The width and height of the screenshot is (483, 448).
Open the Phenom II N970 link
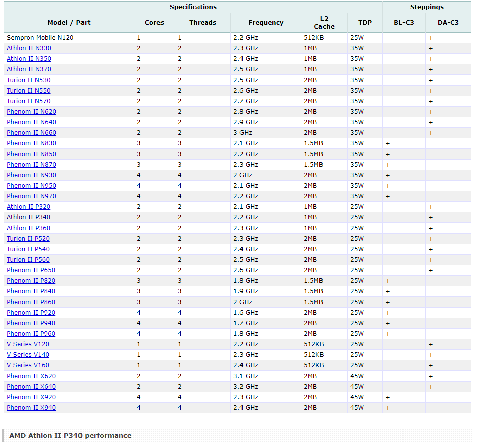(x=31, y=196)
